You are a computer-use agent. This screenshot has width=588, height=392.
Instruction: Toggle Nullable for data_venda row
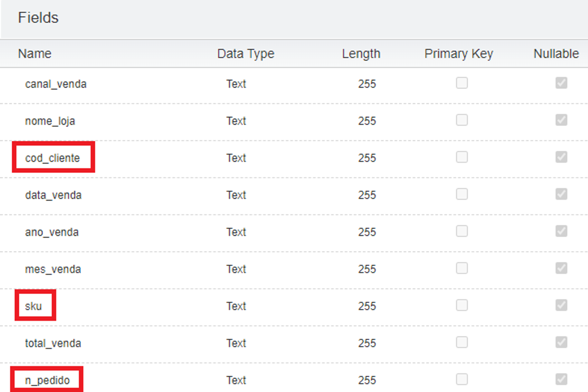point(561,194)
